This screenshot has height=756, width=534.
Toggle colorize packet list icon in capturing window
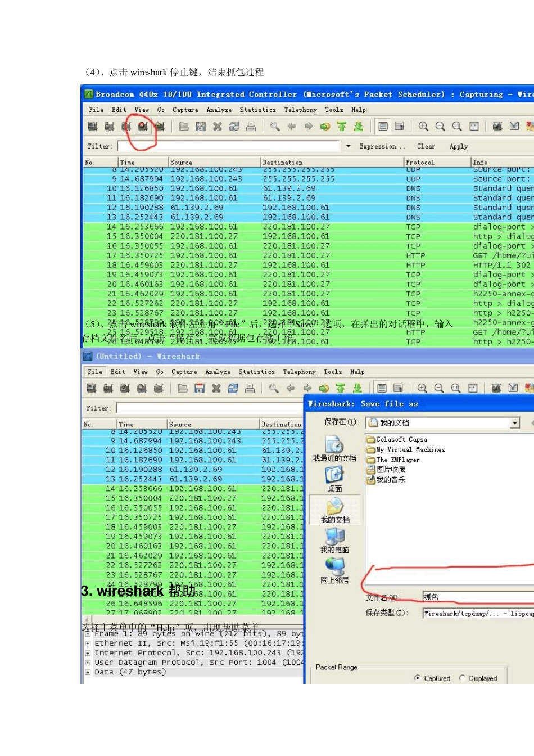383,127
